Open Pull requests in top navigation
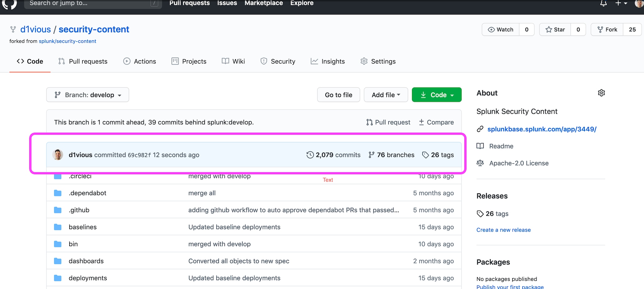This screenshot has width=644, height=289. click(x=189, y=3)
